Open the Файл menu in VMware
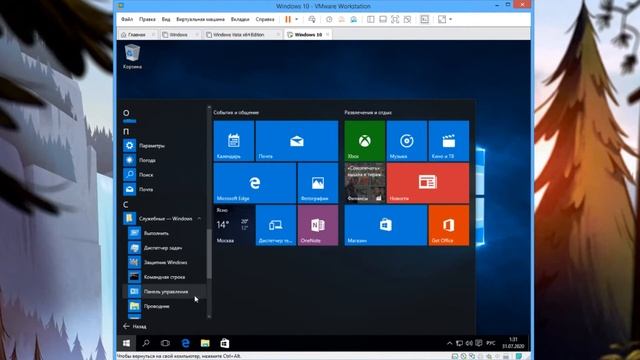The width and height of the screenshot is (640, 360). pos(127,19)
